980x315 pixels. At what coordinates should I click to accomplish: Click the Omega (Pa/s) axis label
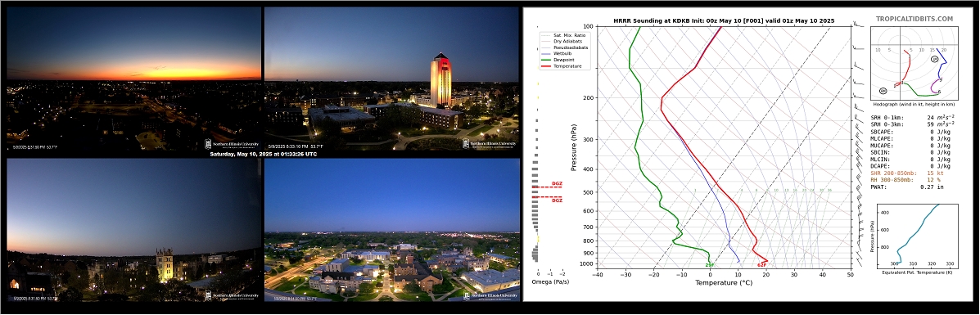point(550,282)
